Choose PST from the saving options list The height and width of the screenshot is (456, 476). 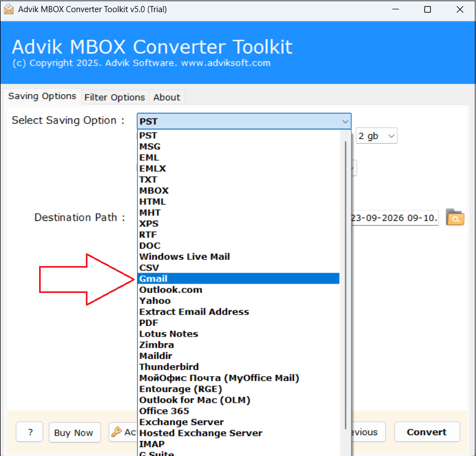pos(238,135)
